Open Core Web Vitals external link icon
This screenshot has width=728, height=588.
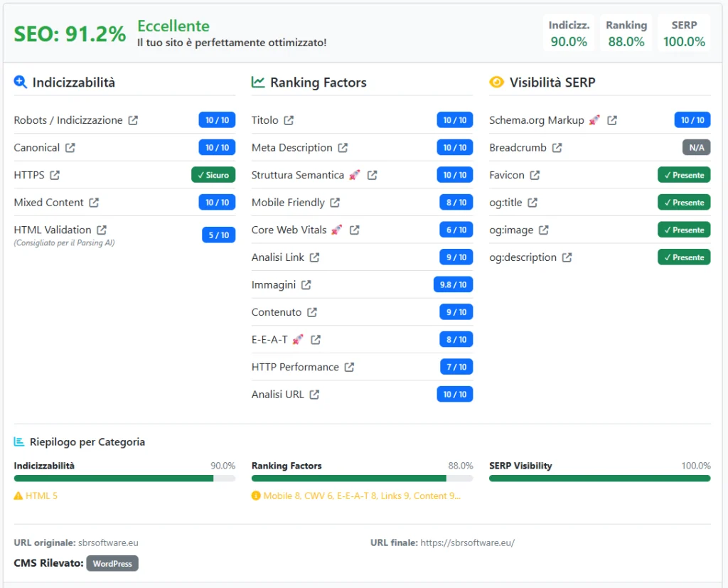pyautogui.click(x=354, y=230)
